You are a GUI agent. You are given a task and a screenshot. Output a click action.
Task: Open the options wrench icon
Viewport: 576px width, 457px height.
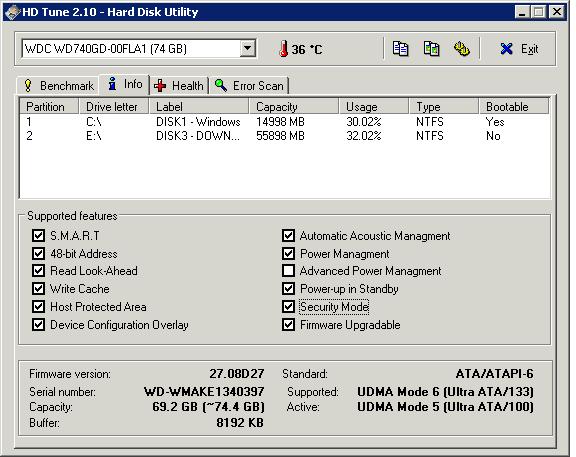[x=462, y=48]
